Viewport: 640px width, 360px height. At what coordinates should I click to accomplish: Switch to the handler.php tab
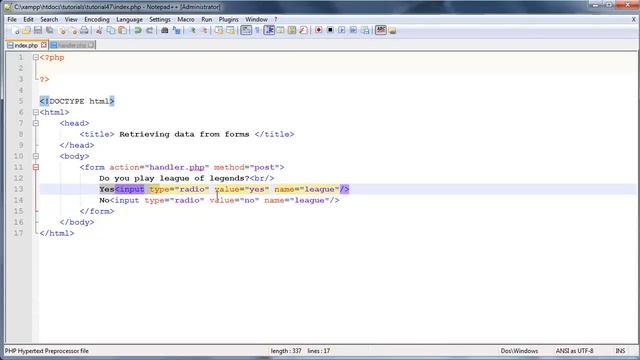pyautogui.click(x=72, y=45)
